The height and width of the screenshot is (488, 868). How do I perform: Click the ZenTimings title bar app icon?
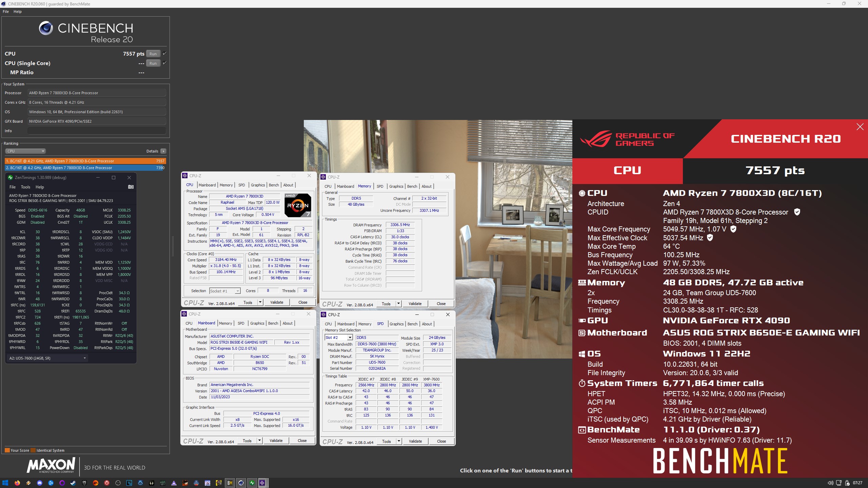[x=10, y=177]
